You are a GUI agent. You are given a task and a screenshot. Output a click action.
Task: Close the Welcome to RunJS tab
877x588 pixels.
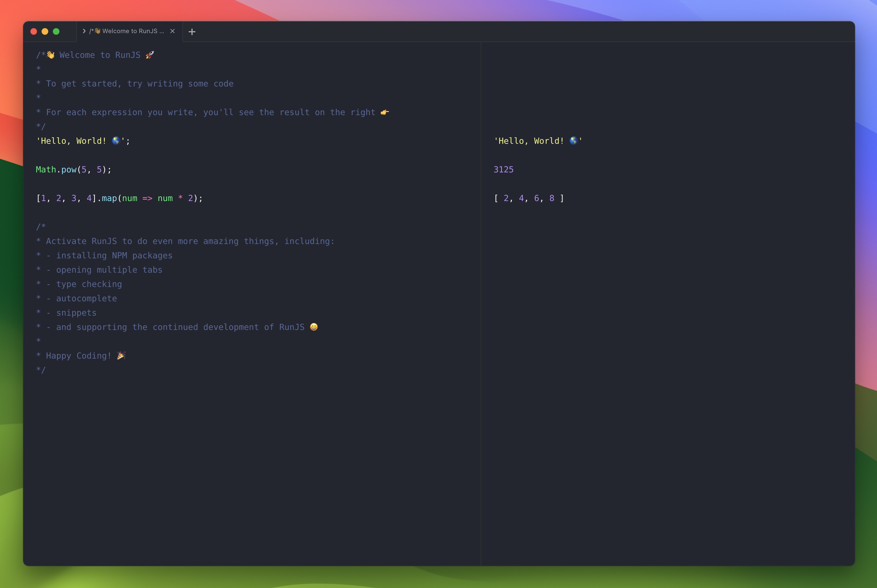[172, 31]
